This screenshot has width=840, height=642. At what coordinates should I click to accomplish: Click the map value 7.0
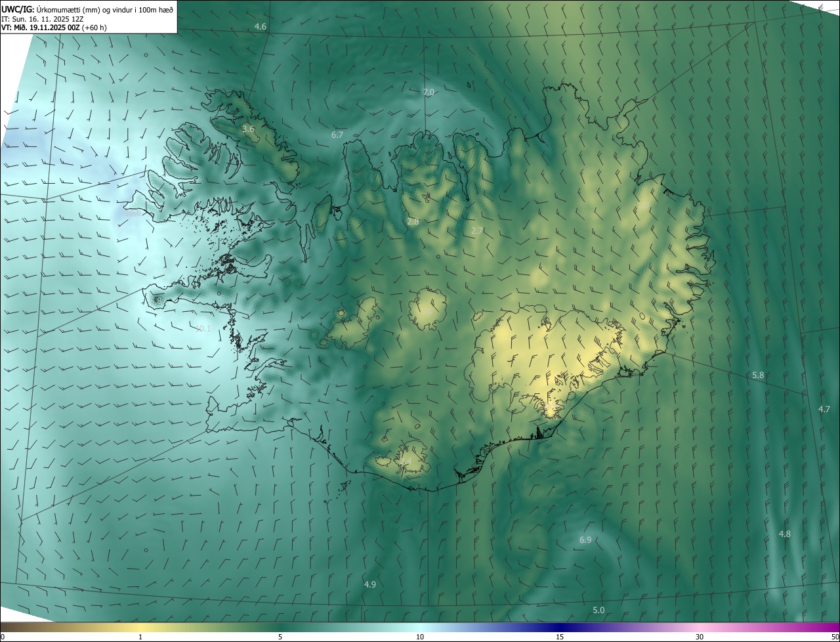coord(429,93)
